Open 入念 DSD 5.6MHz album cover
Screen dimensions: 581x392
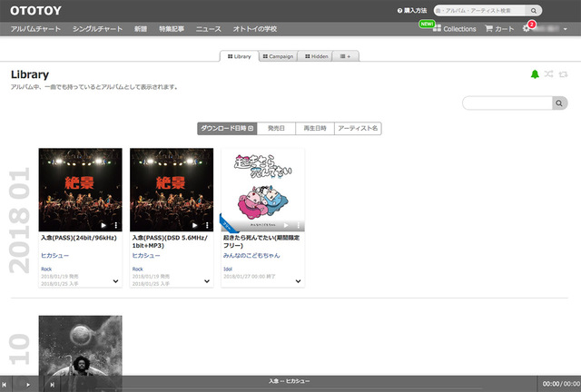pyautogui.click(x=172, y=190)
